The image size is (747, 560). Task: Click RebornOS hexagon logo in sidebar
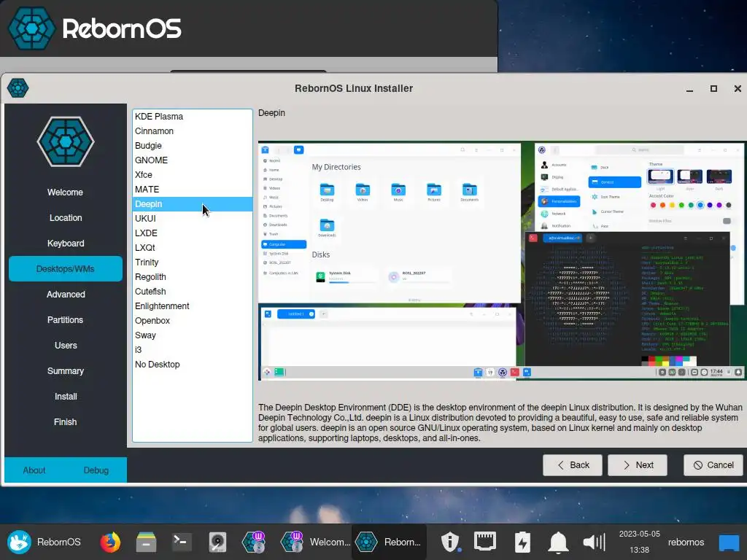66,141
